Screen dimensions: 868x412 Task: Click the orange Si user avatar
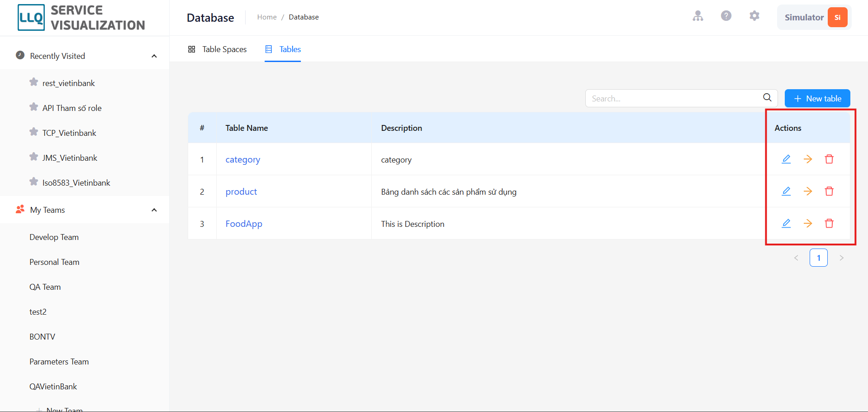click(x=837, y=17)
